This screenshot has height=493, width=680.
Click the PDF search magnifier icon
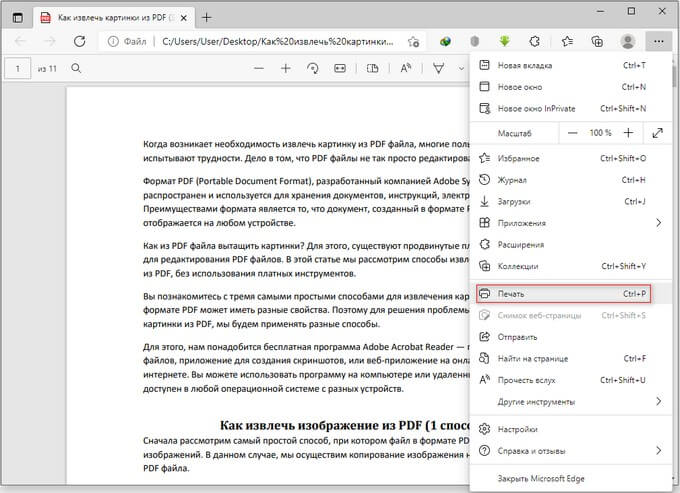[x=76, y=69]
